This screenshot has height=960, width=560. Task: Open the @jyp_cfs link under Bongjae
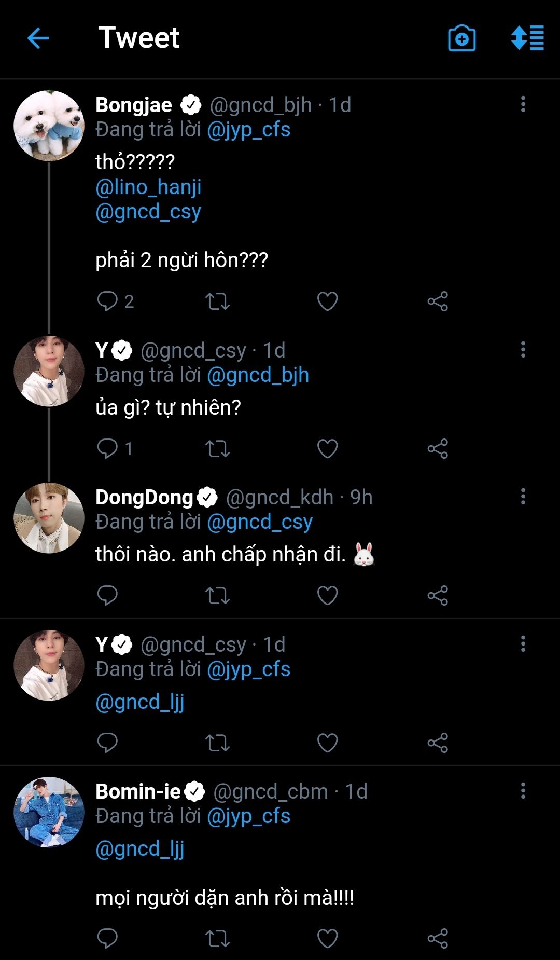point(248,129)
